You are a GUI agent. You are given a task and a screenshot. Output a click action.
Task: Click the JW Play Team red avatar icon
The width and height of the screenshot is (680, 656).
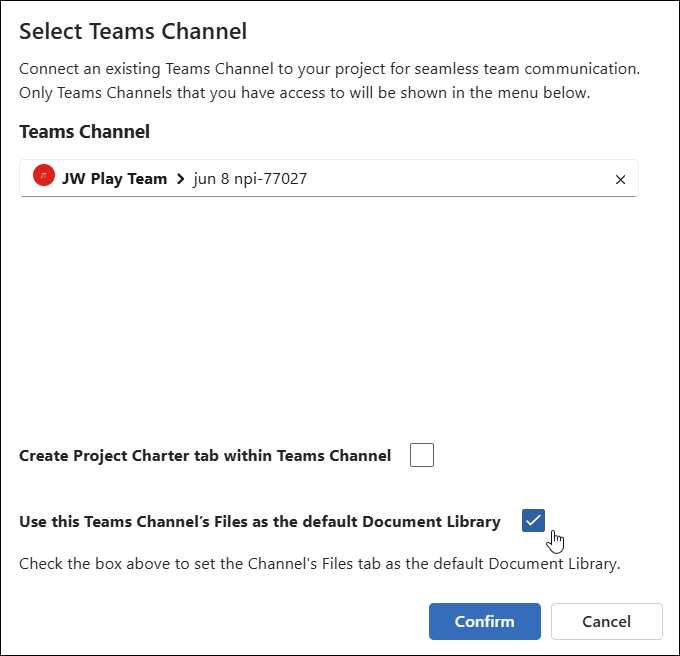coord(44,175)
